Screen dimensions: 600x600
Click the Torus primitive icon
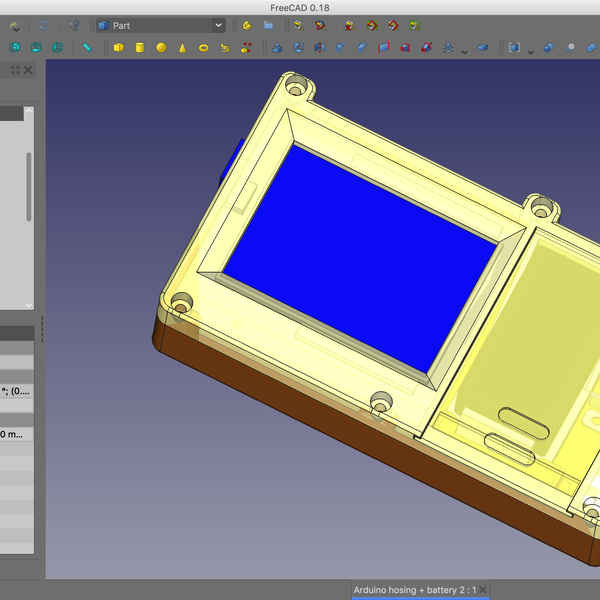point(204,47)
